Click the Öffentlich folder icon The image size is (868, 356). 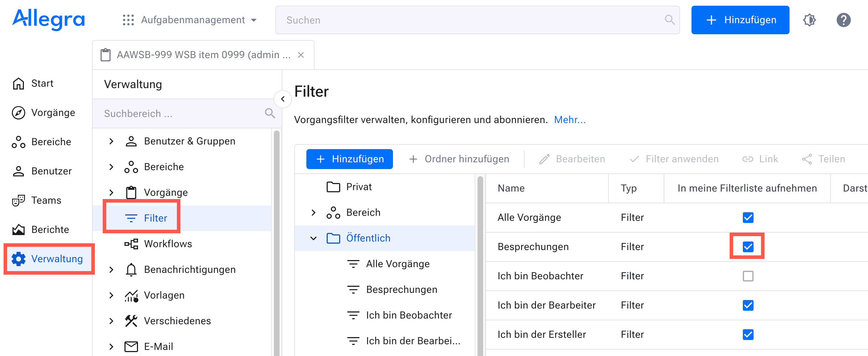pos(333,238)
